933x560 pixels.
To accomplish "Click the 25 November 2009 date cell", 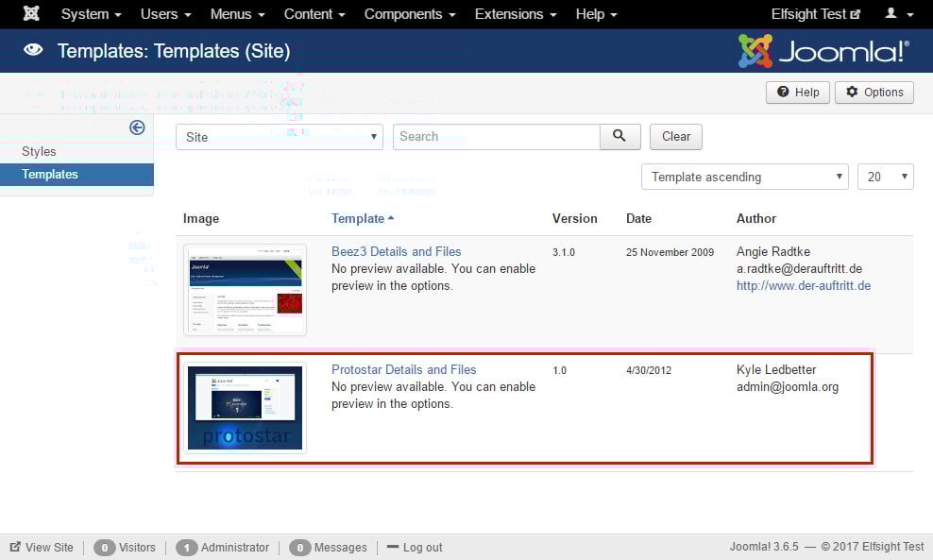I will [670, 252].
